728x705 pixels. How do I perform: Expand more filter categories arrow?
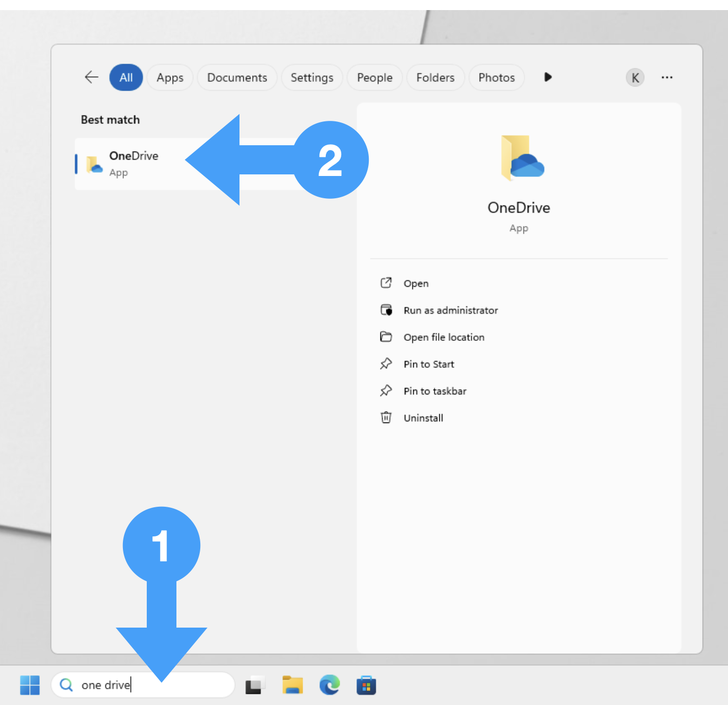point(548,77)
